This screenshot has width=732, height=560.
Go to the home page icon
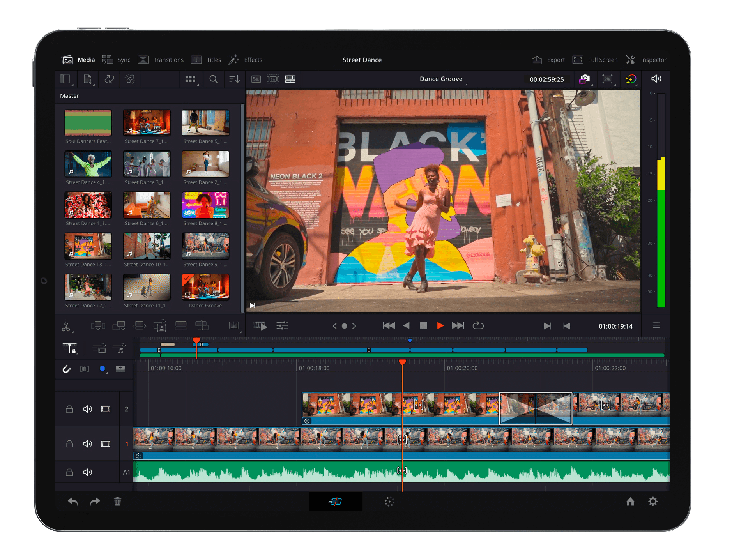[630, 502]
